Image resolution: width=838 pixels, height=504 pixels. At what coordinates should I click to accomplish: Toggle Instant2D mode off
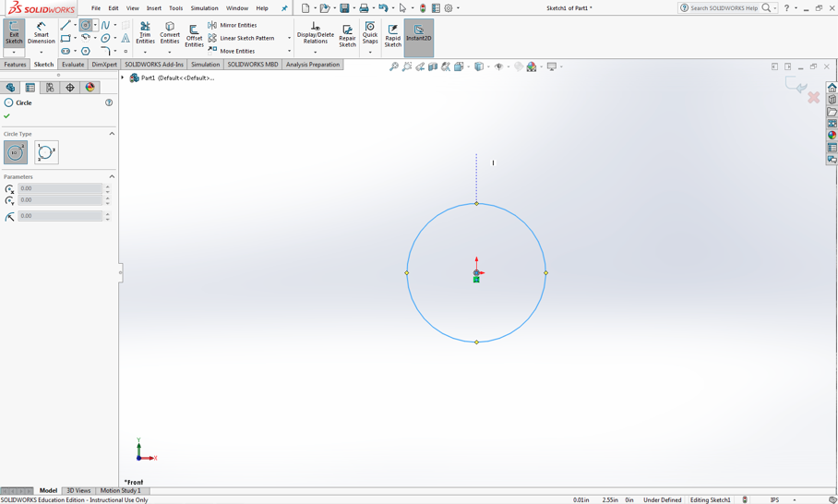click(418, 38)
